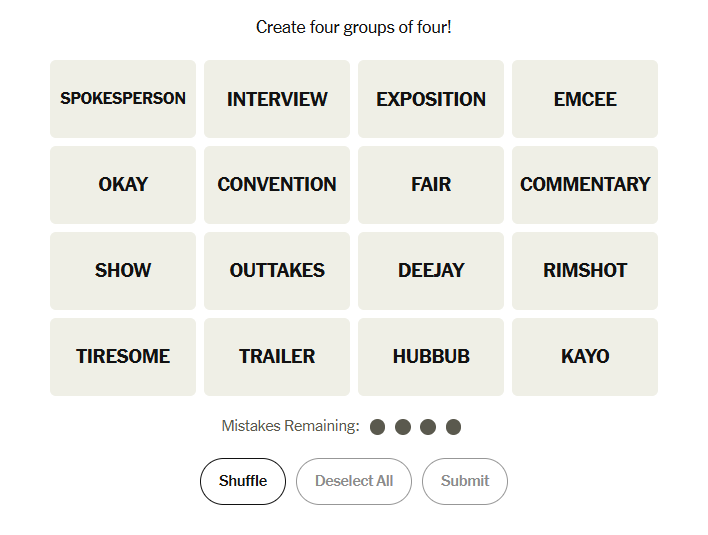The image size is (708, 535).
Task: Pick the EXPOSITION word card
Action: click(431, 99)
